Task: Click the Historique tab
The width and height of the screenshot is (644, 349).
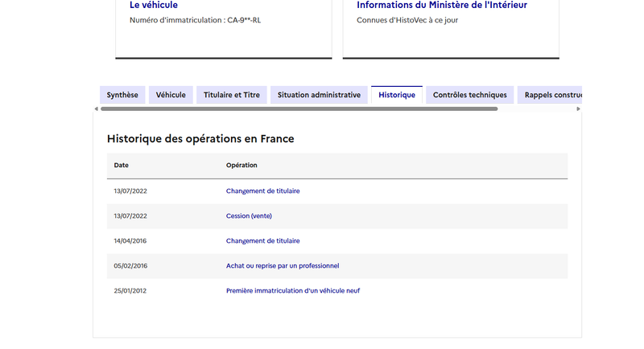Action: click(x=397, y=95)
